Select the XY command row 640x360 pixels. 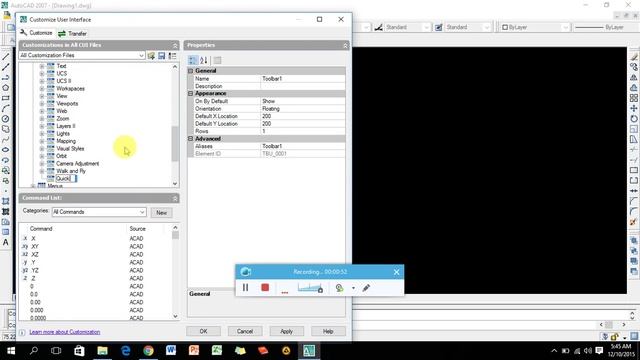95,247
